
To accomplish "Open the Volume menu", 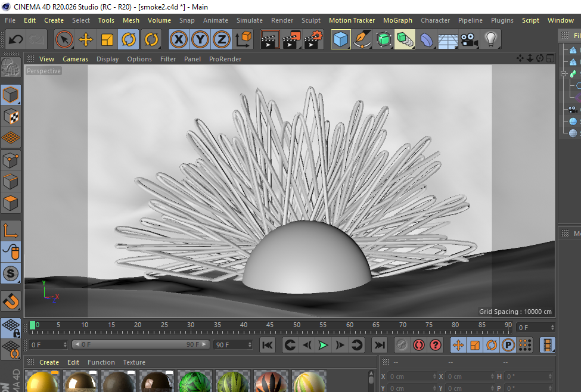I will [159, 20].
